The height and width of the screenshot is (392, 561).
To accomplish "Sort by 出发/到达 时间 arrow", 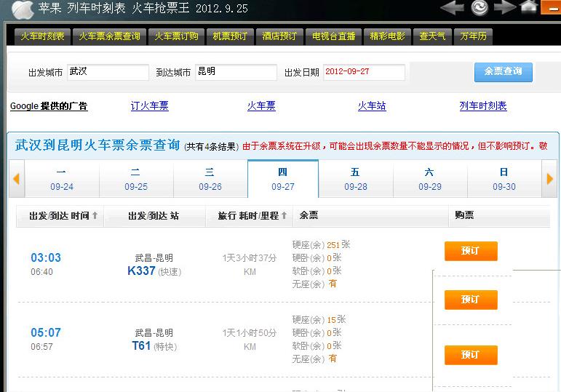I will click(x=95, y=216).
